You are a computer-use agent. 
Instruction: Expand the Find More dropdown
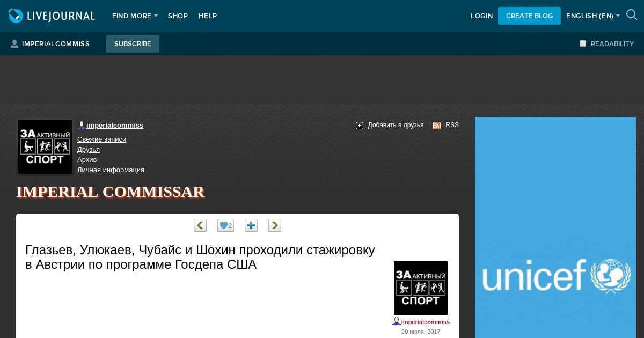tap(135, 16)
